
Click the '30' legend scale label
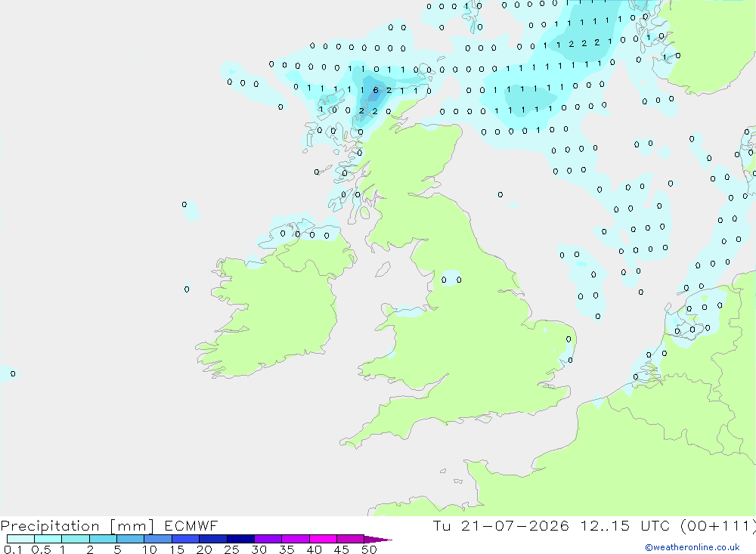point(259,549)
